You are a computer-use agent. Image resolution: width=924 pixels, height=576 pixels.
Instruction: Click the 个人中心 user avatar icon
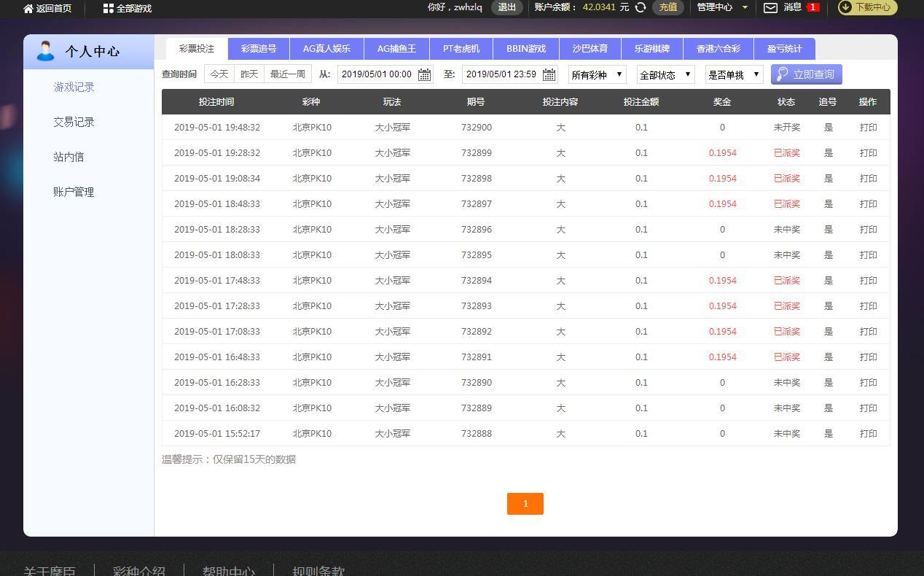coord(45,51)
